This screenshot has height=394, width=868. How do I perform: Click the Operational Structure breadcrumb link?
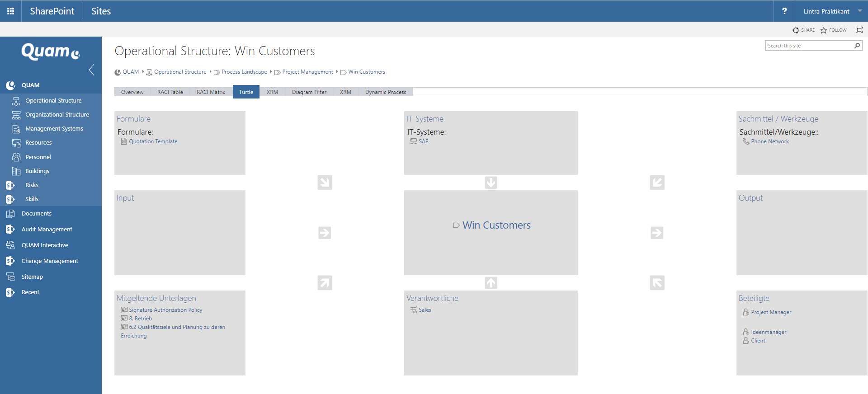pyautogui.click(x=180, y=72)
